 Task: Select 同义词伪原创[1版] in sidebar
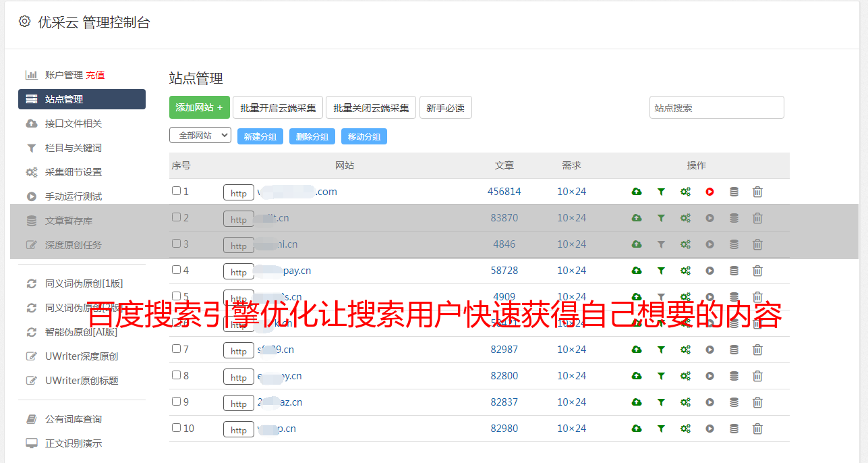pyautogui.click(x=84, y=283)
